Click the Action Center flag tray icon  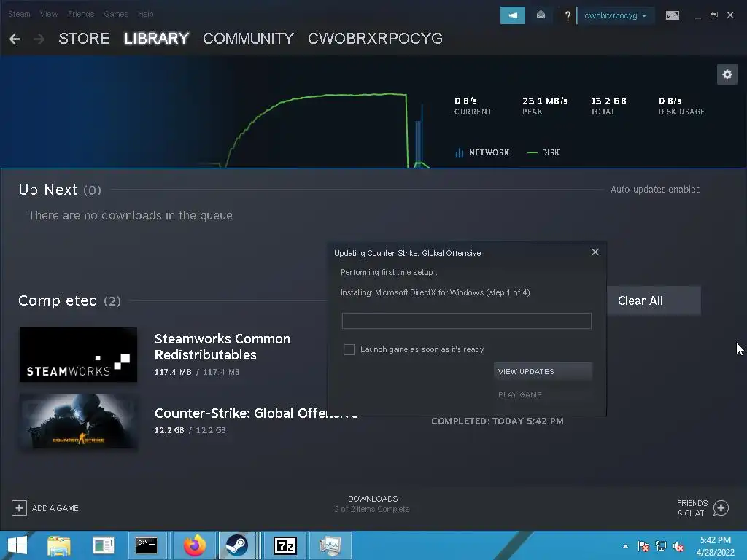click(x=643, y=546)
